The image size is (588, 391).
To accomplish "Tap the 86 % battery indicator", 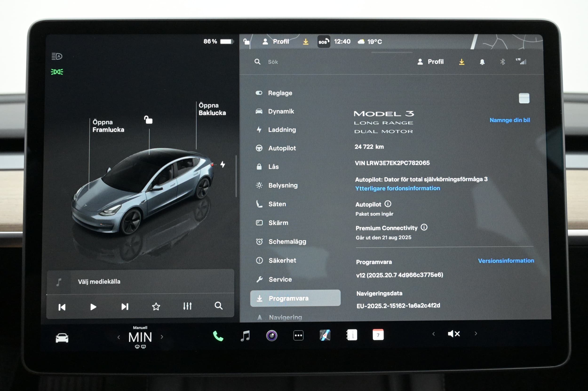I will tap(219, 41).
